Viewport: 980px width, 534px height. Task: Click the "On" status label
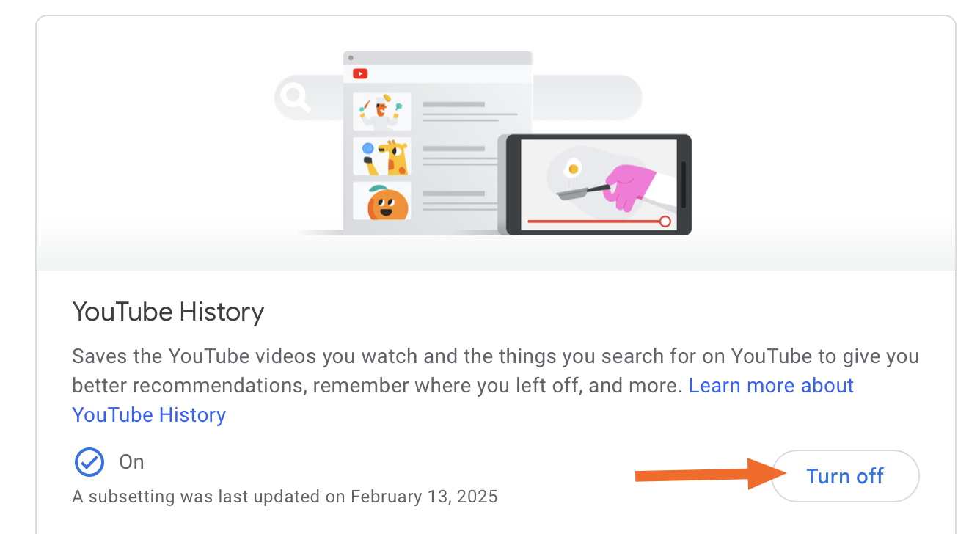pyautogui.click(x=132, y=462)
